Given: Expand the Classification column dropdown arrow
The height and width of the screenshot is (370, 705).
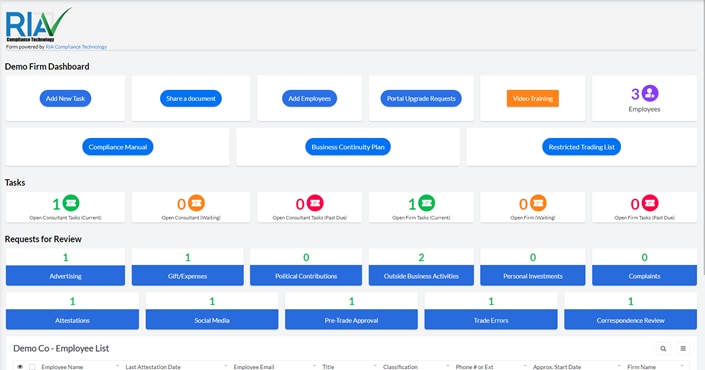Looking at the screenshot, I should pyautogui.click(x=448, y=366).
